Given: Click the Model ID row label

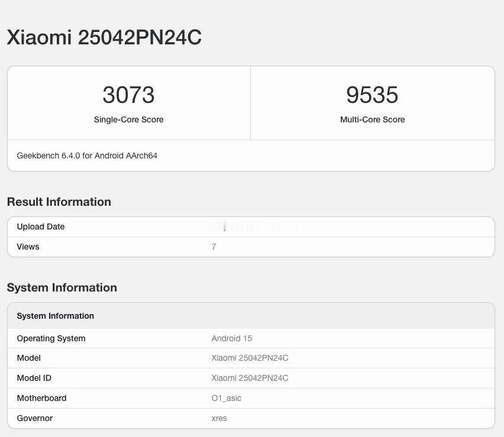Looking at the screenshot, I should point(34,378).
